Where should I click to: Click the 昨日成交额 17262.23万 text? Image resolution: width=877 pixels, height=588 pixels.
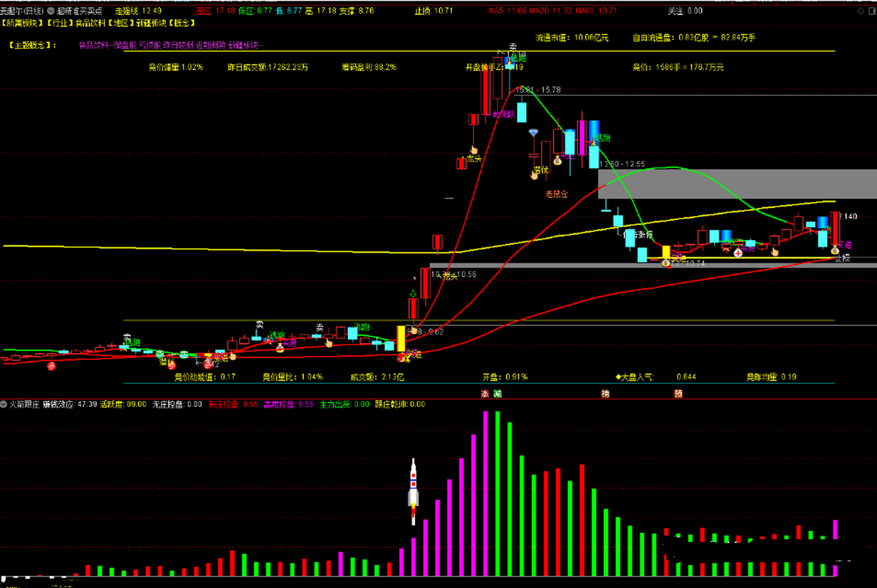(x=268, y=67)
